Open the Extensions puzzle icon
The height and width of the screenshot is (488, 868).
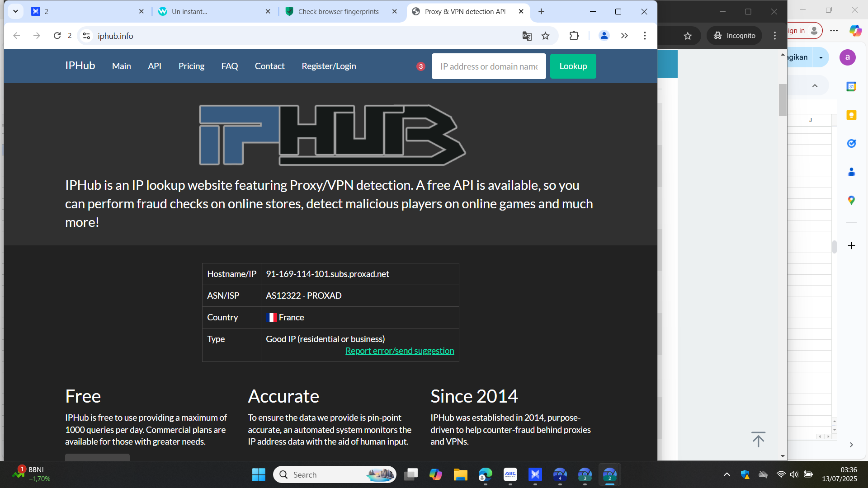pos(574,36)
